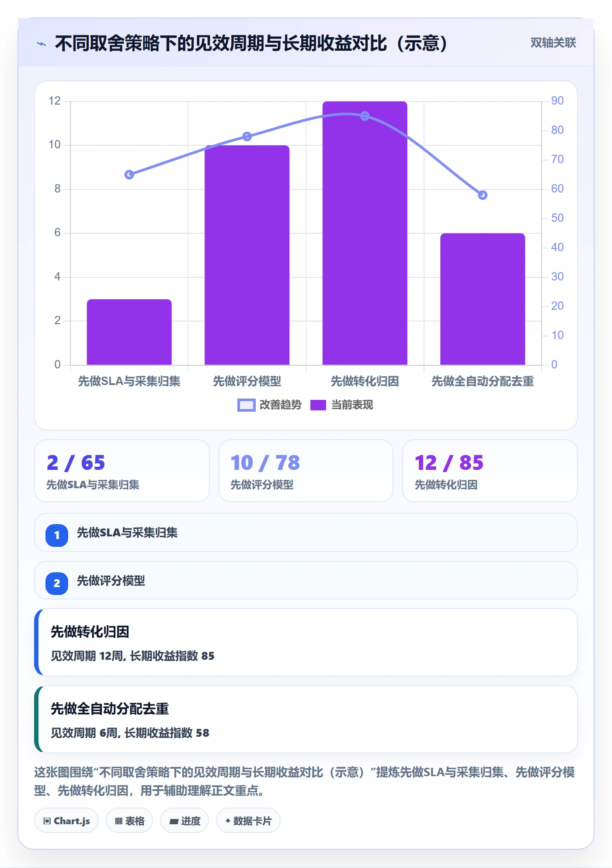
Task: Click the bar icon in 进度 tag
Action: tap(174, 822)
